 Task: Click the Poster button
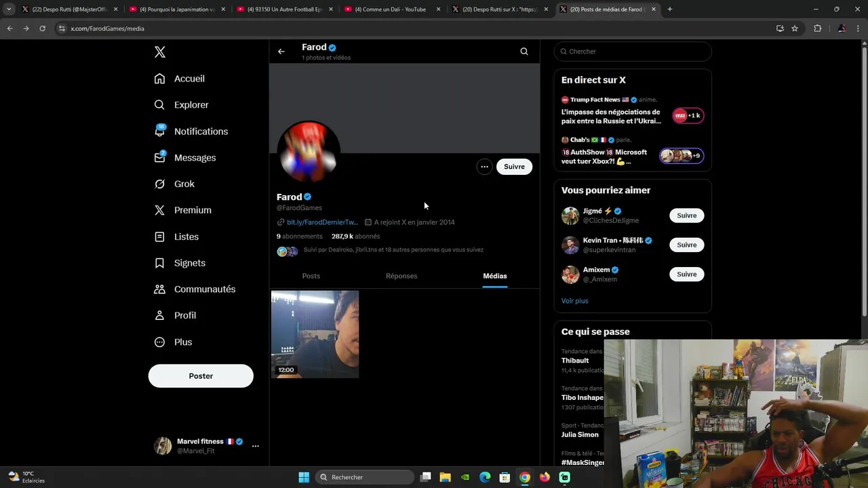click(x=201, y=376)
